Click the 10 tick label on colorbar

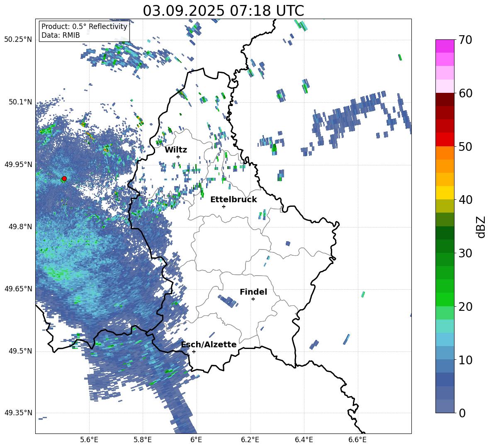pos(465,360)
